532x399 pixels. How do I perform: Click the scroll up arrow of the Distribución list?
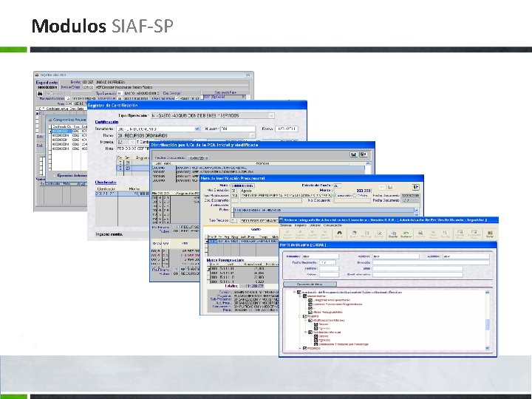pos(368,163)
